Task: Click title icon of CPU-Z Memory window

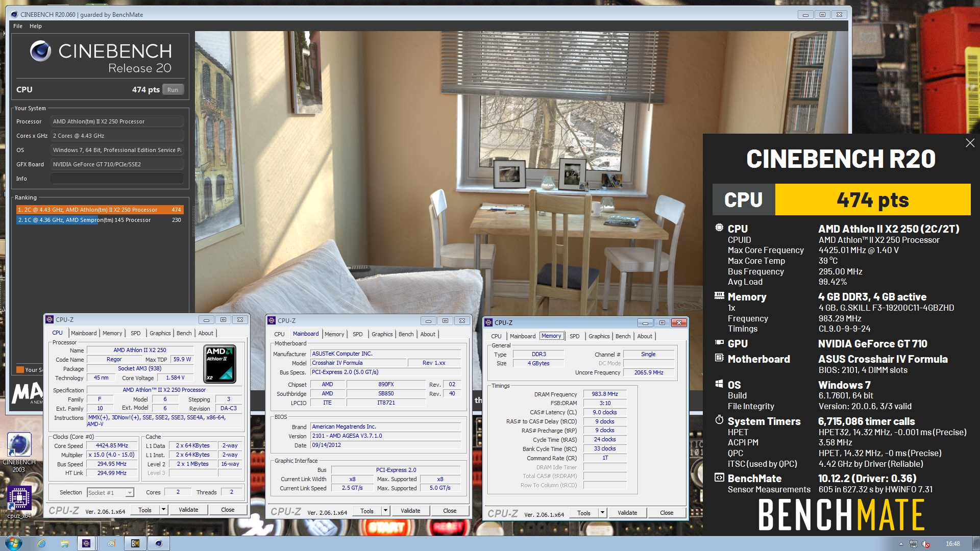Action: (x=488, y=322)
